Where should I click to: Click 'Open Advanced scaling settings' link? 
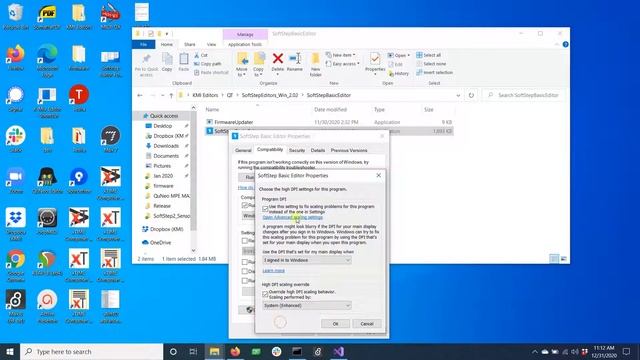tap(293, 217)
